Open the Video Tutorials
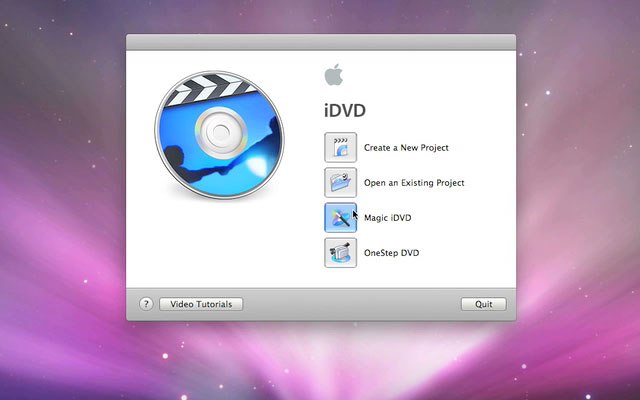This screenshot has height=400, width=640. [203, 304]
